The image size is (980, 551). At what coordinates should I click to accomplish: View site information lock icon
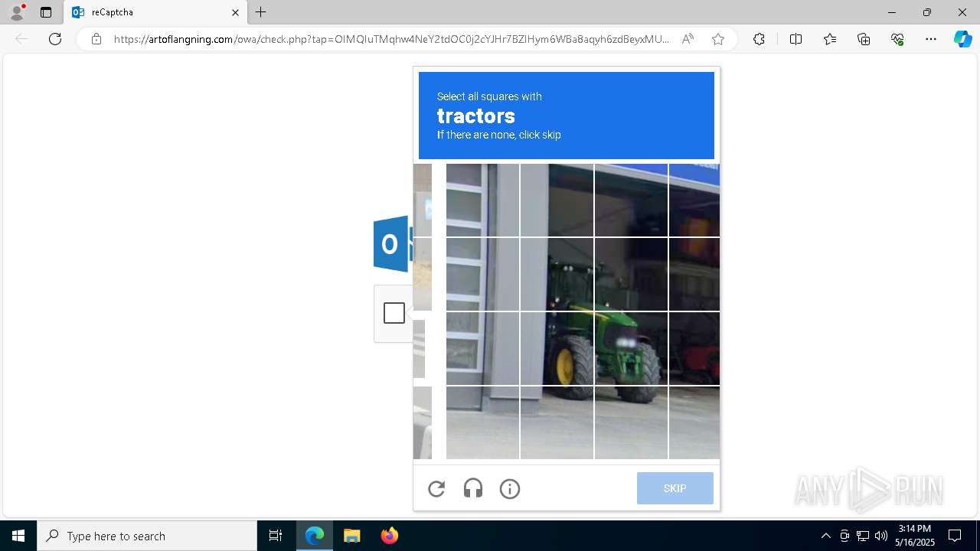pos(96,39)
